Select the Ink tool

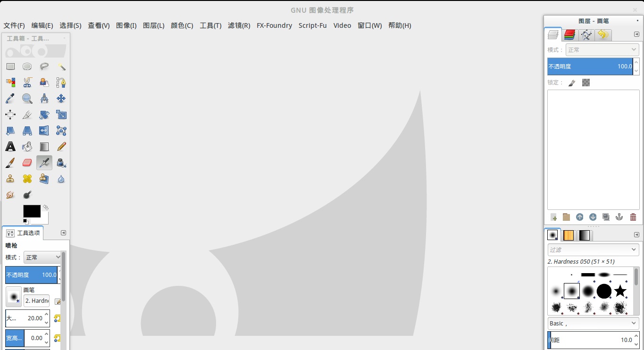61,163
